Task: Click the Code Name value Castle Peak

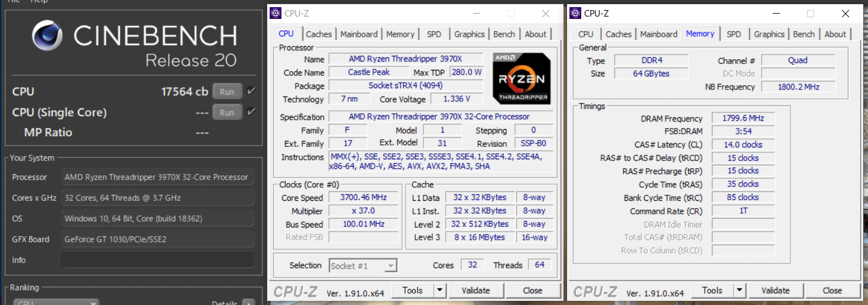Action: (369, 72)
